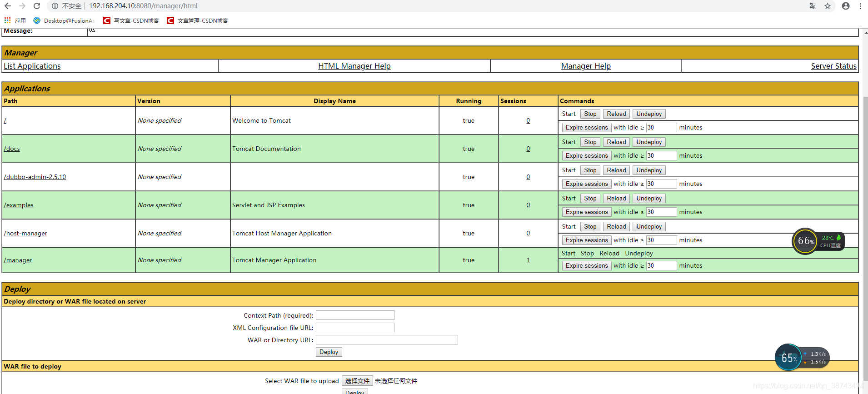This screenshot has width=868, height=394.
Task: Expire sessions for /docs
Action: [x=587, y=156]
